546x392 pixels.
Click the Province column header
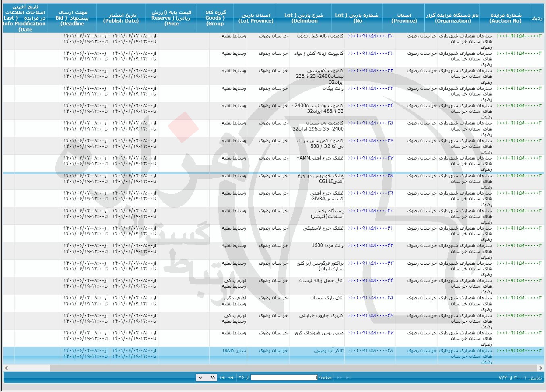[x=404, y=18]
